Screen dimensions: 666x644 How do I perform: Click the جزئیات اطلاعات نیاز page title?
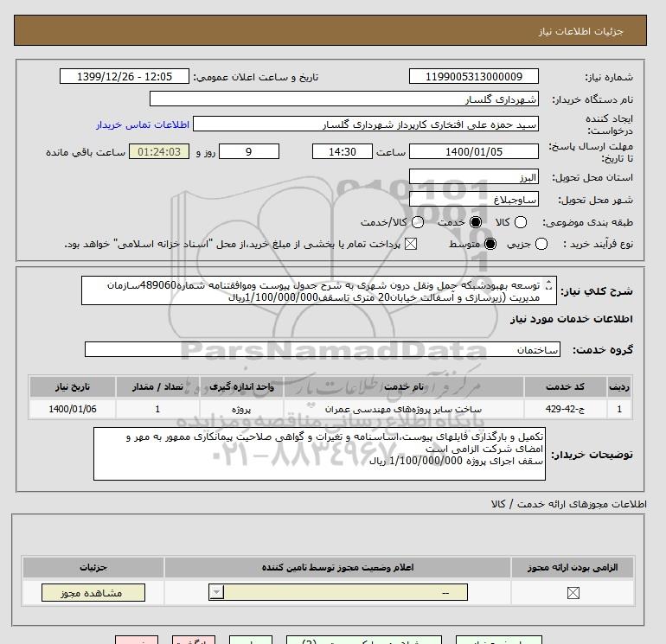[x=580, y=31]
